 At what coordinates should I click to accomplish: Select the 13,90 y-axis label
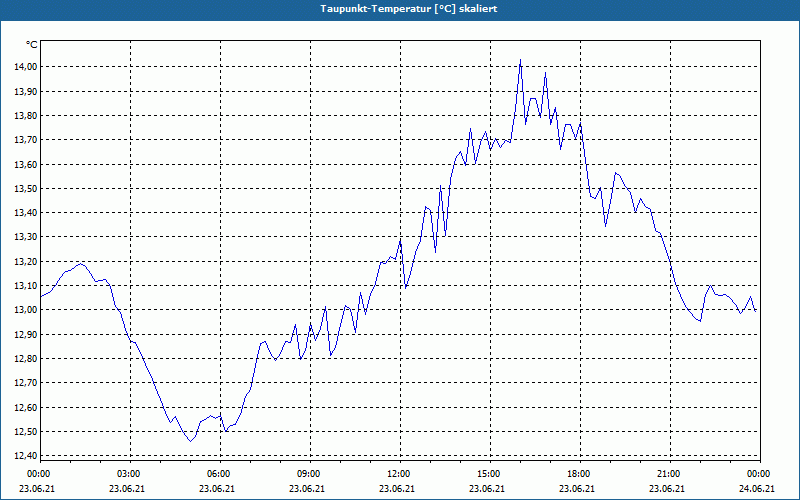25,91
